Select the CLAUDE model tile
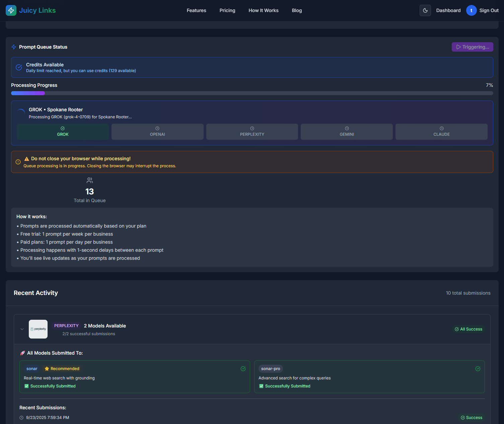The image size is (504, 424). pos(442,132)
